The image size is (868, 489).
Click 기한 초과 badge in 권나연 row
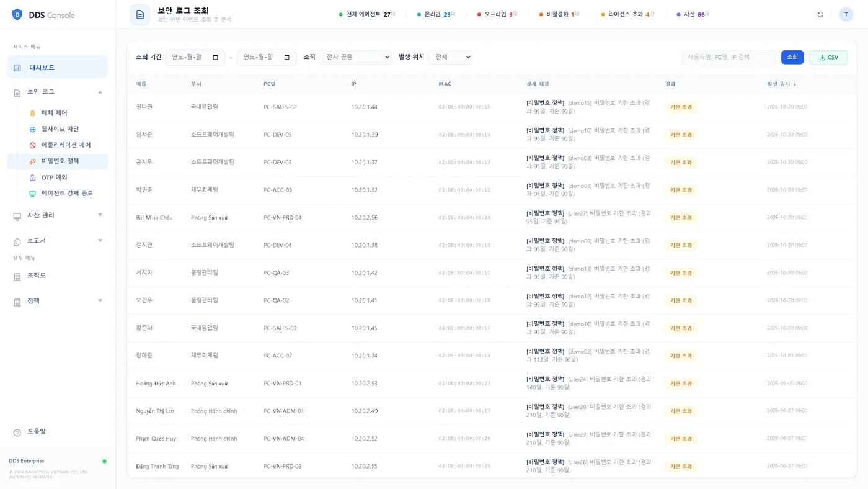click(x=681, y=107)
